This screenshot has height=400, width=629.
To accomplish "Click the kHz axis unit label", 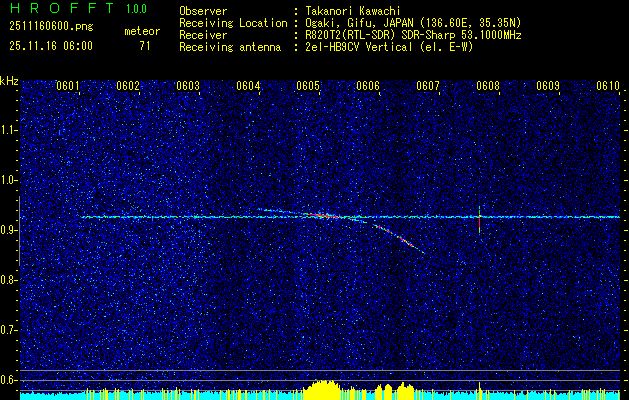I will point(9,81).
